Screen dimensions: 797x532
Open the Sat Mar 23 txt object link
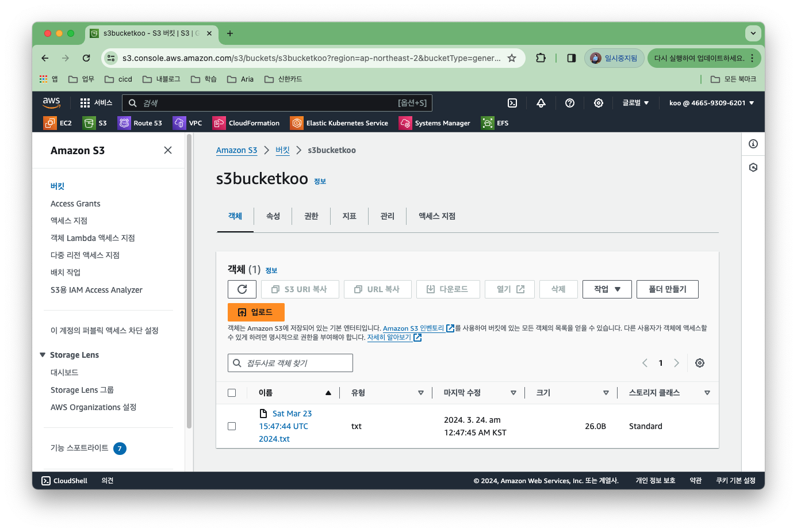[x=285, y=426]
